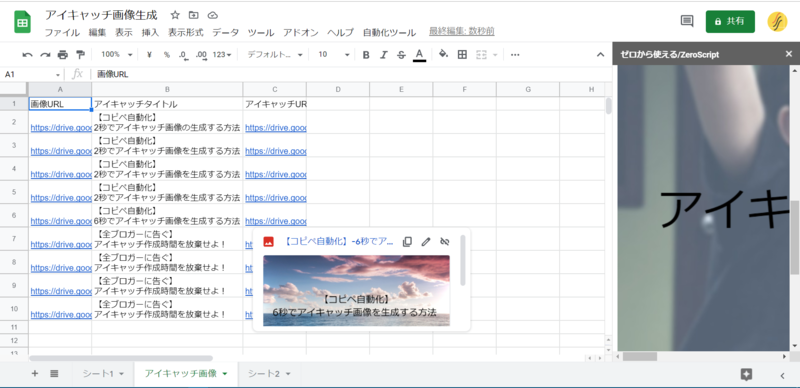This screenshot has width=800, height=388.
Task: Open the borders tool
Action: pyautogui.click(x=462, y=55)
